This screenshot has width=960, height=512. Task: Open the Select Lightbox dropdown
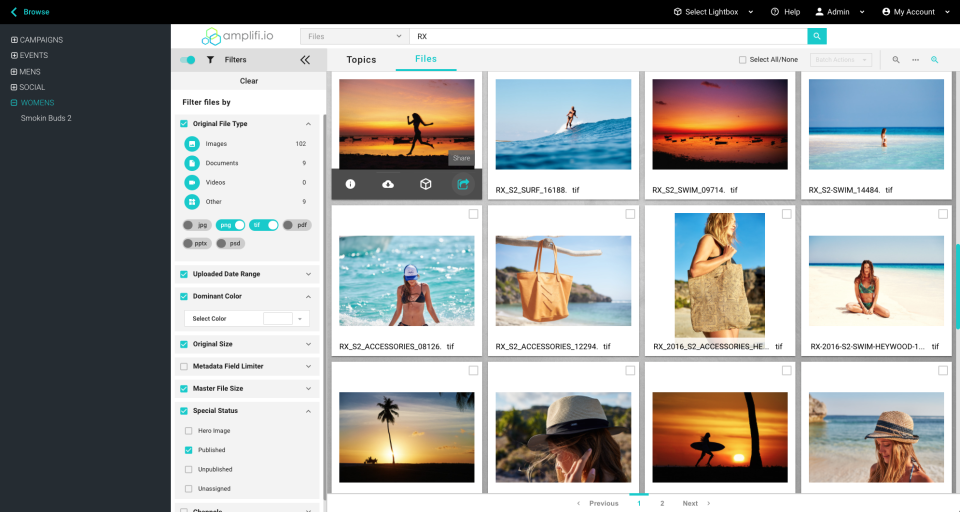click(712, 12)
